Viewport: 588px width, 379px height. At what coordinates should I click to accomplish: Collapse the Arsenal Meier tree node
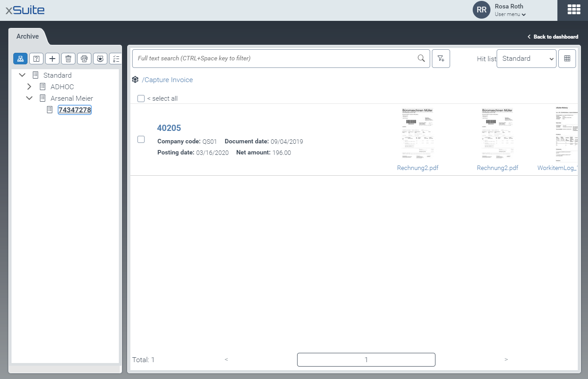pos(29,98)
